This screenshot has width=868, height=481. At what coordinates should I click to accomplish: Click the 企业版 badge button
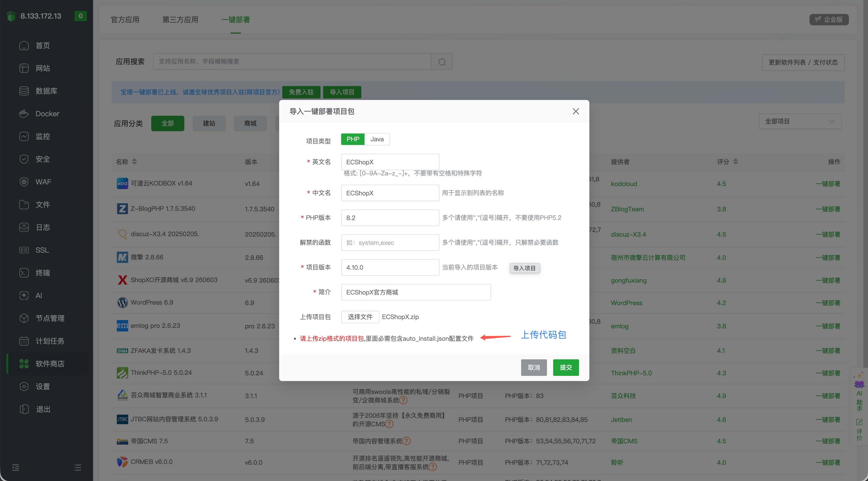829,20
